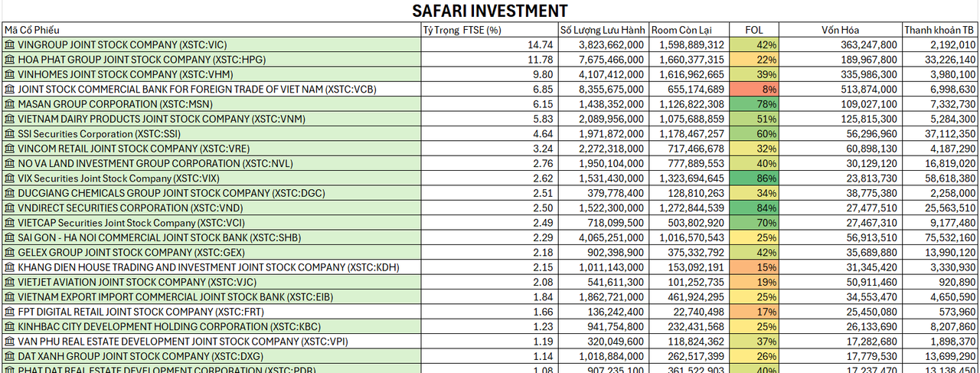Select the stock icon beside Masan Group (XSTC:MSN)

pyautogui.click(x=10, y=104)
